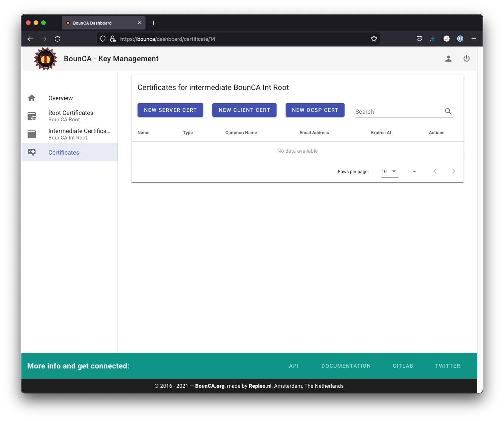This screenshot has height=421, width=504.
Task: Click the Root Certificates sidebar icon
Action: [32, 116]
